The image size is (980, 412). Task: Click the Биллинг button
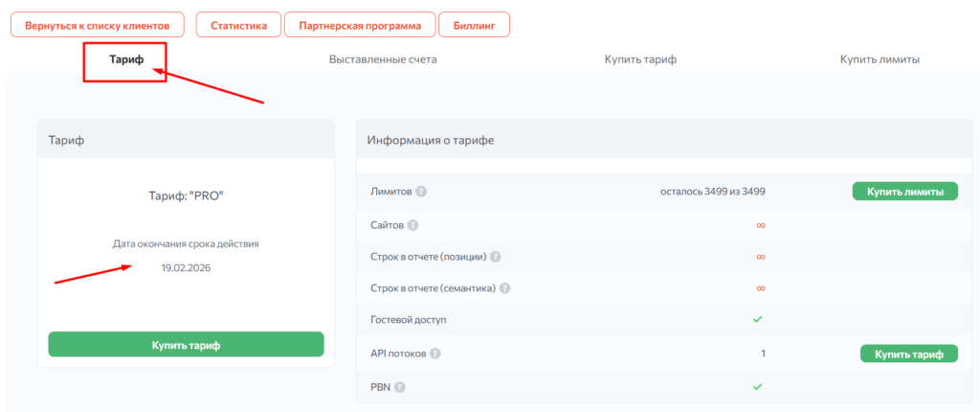(x=474, y=25)
